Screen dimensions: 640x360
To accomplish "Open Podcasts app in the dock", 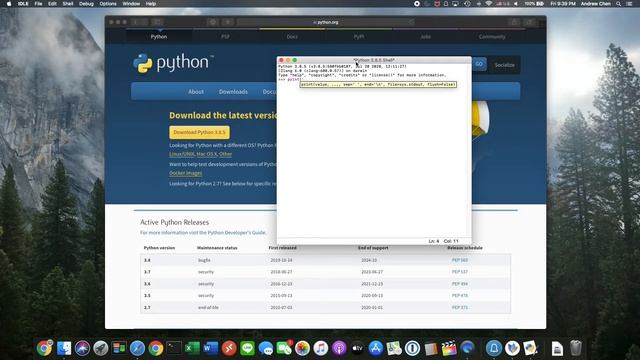I will [339, 348].
